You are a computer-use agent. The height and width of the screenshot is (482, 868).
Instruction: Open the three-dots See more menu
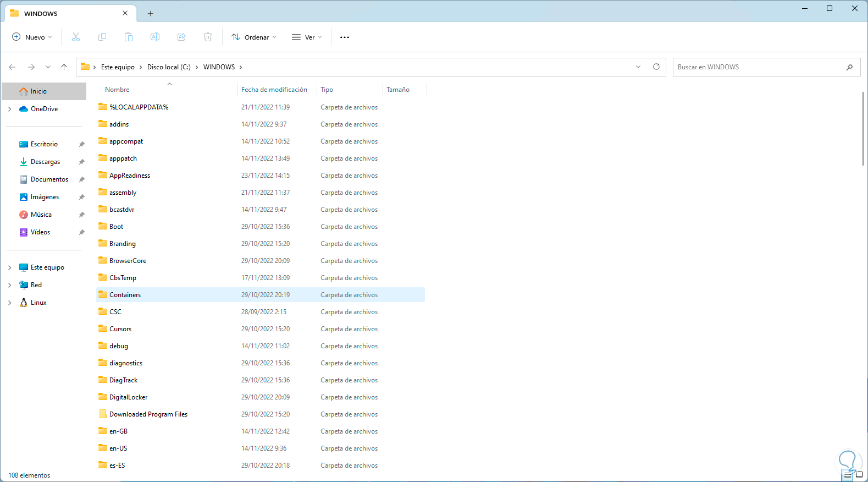(x=345, y=37)
